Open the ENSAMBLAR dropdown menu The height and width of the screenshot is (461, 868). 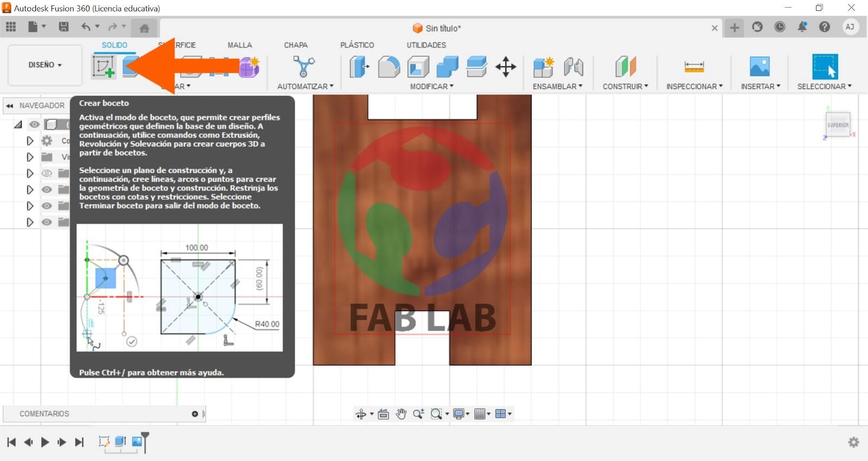coord(558,86)
